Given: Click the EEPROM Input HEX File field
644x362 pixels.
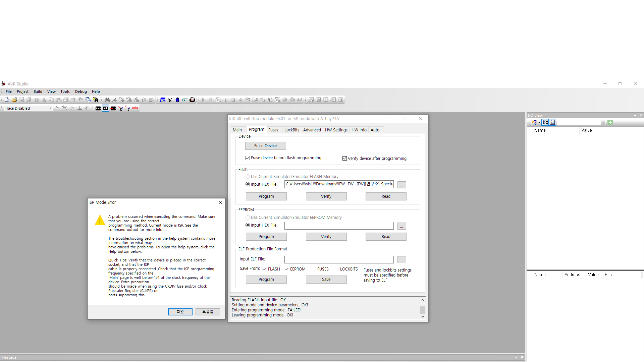Looking at the screenshot, I should tap(339, 226).
